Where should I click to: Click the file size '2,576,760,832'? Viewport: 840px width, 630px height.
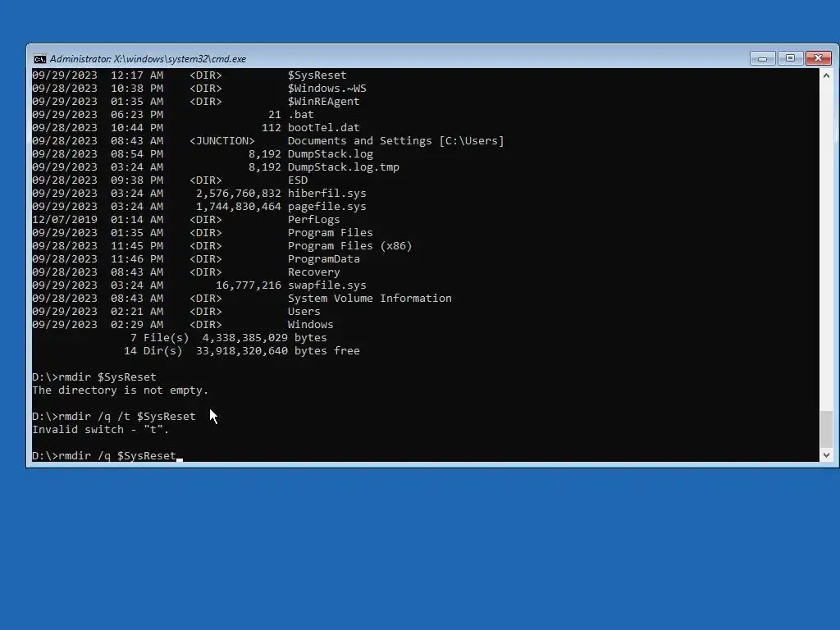coord(239,194)
